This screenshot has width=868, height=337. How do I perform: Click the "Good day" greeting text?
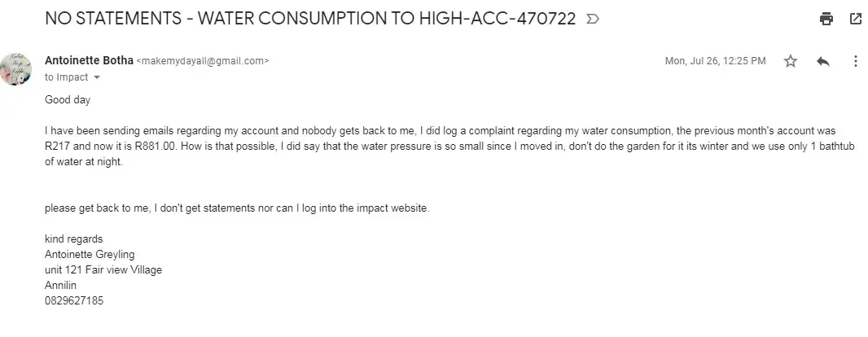pyautogui.click(x=68, y=100)
